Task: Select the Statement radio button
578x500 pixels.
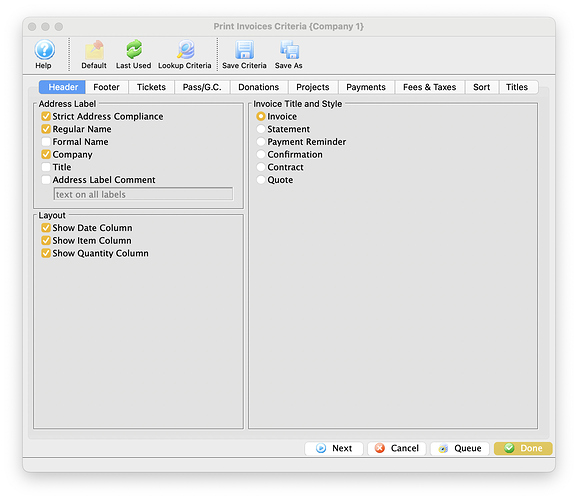Action: pos(261,129)
